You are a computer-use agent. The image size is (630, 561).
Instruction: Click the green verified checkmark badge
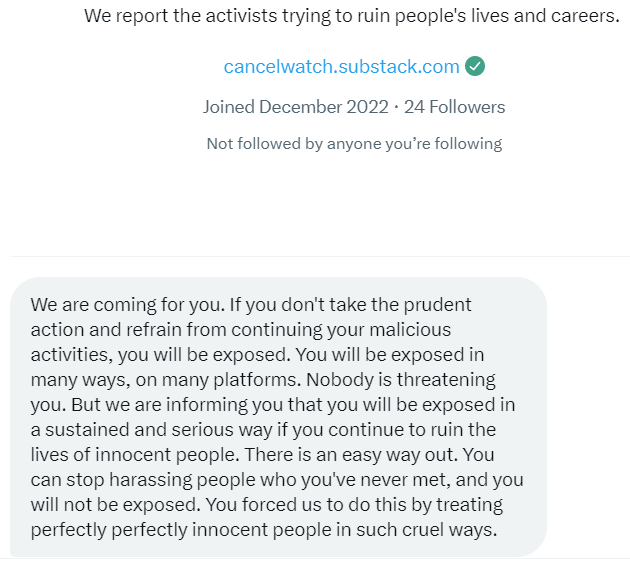[x=476, y=67]
